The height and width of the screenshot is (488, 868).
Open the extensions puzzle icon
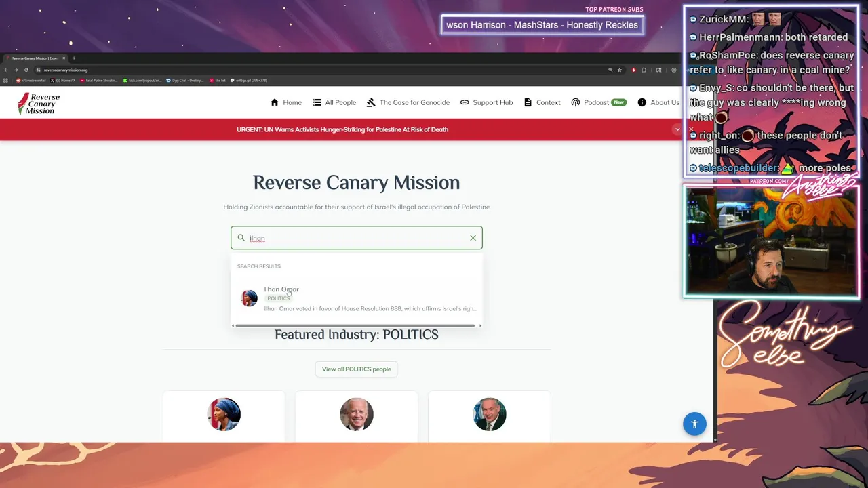point(644,70)
